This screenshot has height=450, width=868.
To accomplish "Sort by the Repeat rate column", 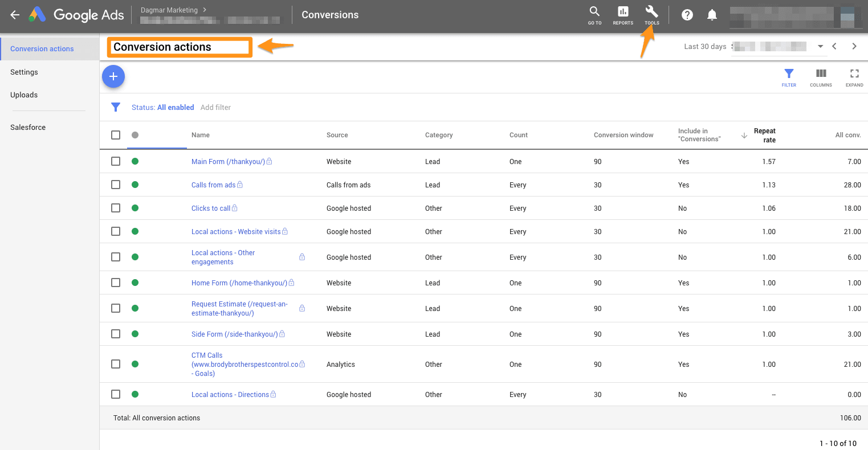I will 764,135.
